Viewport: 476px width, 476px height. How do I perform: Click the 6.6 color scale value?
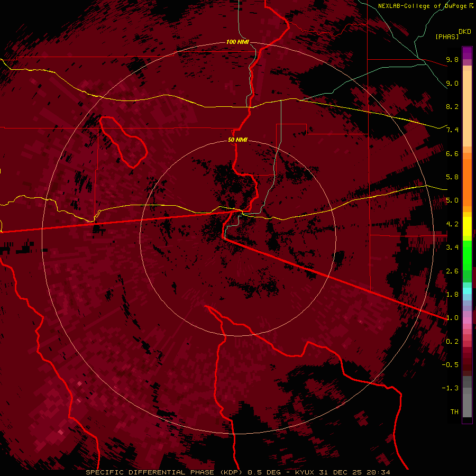click(452, 153)
